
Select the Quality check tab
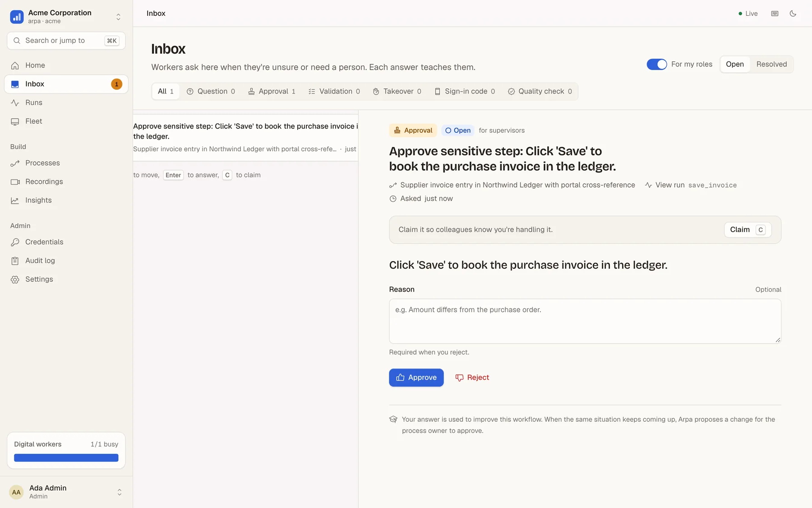coord(540,92)
